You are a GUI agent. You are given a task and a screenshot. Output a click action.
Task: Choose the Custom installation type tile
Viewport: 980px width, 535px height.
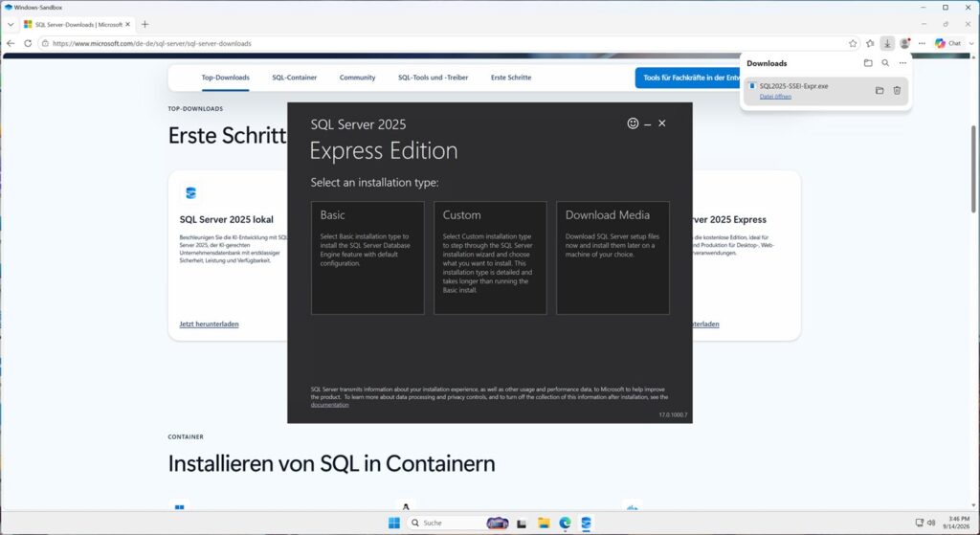490,257
